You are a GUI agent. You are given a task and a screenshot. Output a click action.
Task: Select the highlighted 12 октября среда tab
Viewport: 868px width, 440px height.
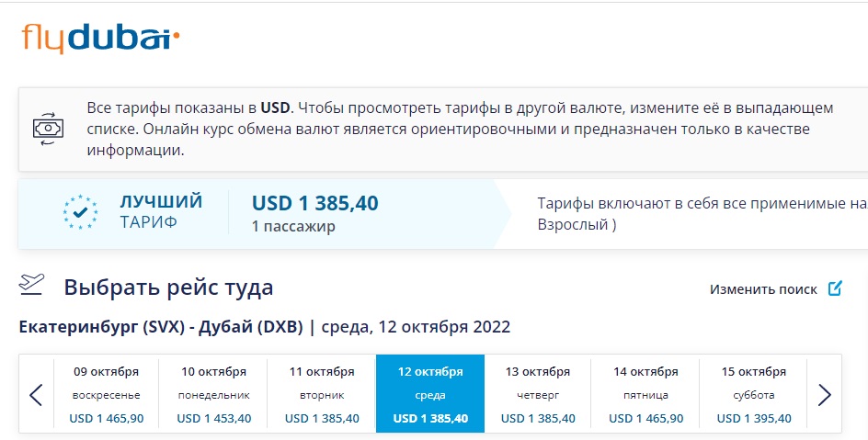click(430, 393)
